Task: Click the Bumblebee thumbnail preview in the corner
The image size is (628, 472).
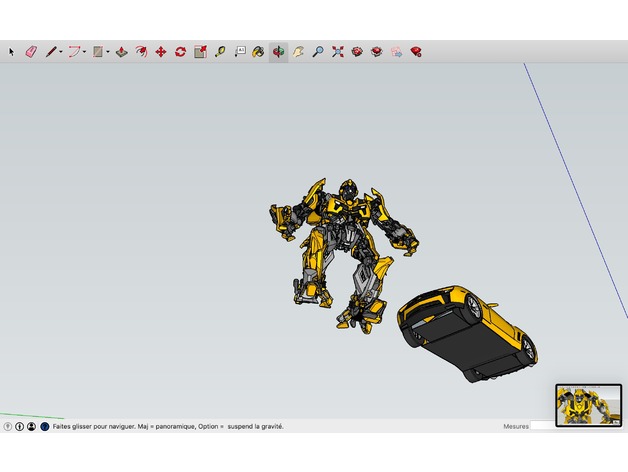Action: point(589,405)
